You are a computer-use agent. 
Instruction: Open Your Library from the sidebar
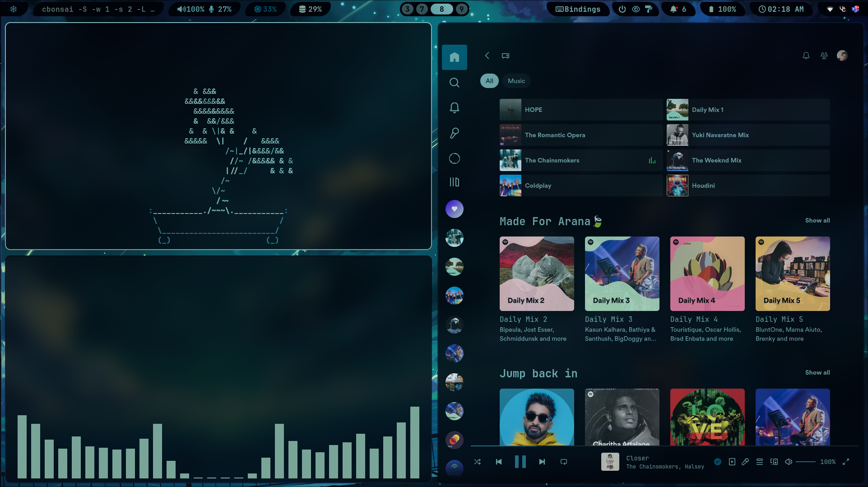[455, 182]
